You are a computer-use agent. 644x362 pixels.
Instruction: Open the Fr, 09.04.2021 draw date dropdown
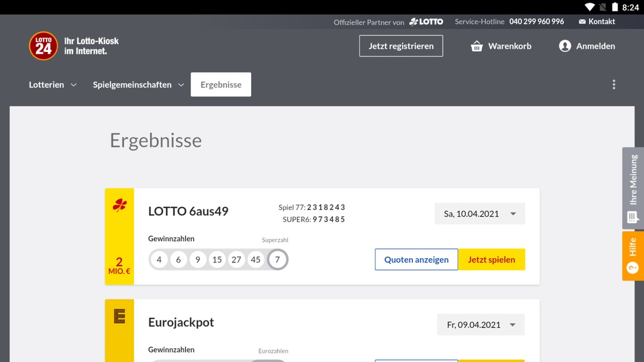pos(480,325)
